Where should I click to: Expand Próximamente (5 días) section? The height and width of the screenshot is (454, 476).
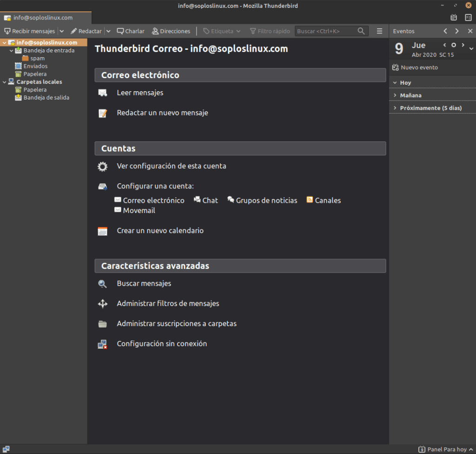point(395,108)
